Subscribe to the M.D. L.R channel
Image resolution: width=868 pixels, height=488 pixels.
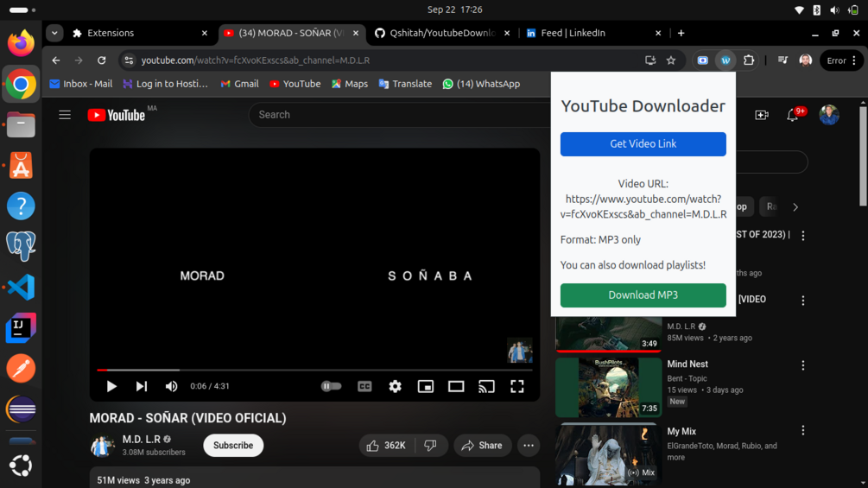tap(233, 446)
